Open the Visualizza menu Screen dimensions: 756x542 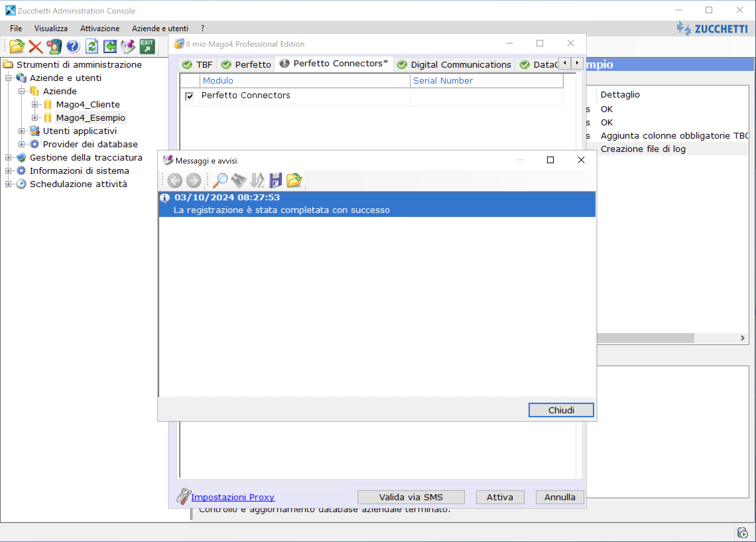click(51, 28)
